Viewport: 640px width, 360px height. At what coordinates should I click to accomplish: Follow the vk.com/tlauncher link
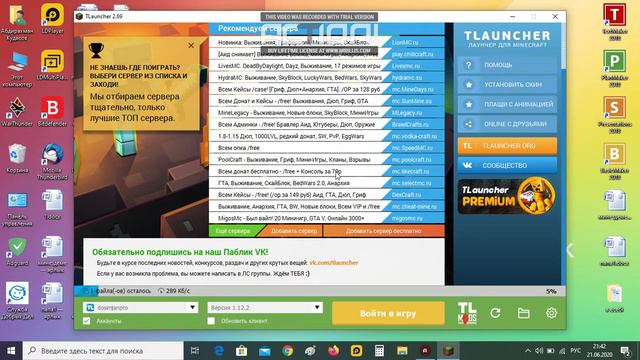pyautogui.click(x=333, y=263)
